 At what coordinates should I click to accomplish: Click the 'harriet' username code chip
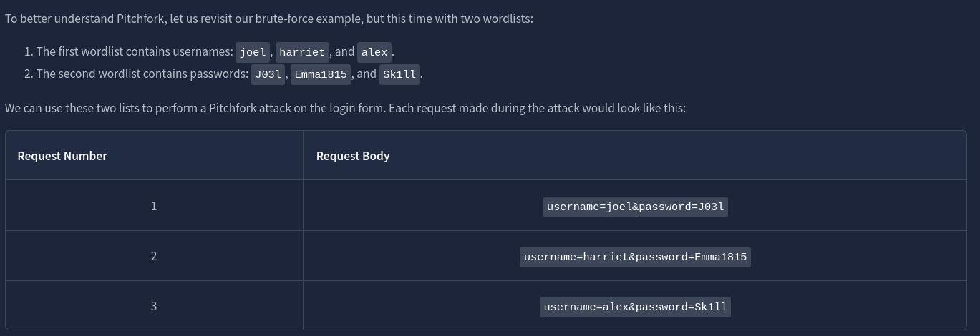pyautogui.click(x=302, y=52)
